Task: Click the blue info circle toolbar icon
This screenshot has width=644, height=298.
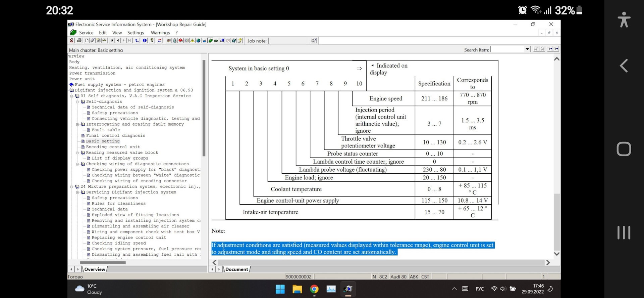Action: (x=145, y=41)
